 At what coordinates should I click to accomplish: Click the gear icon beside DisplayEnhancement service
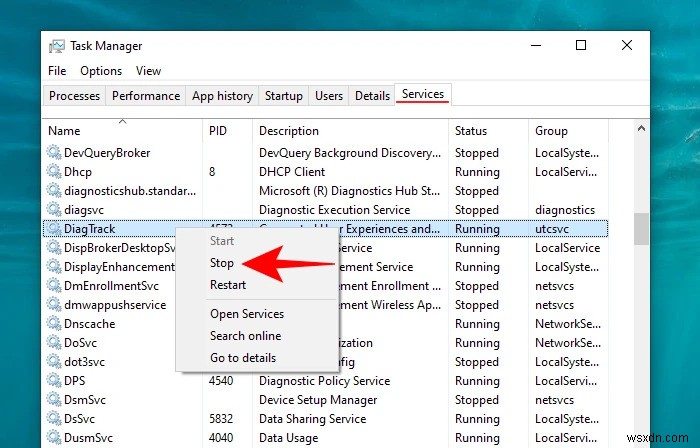pos(54,266)
